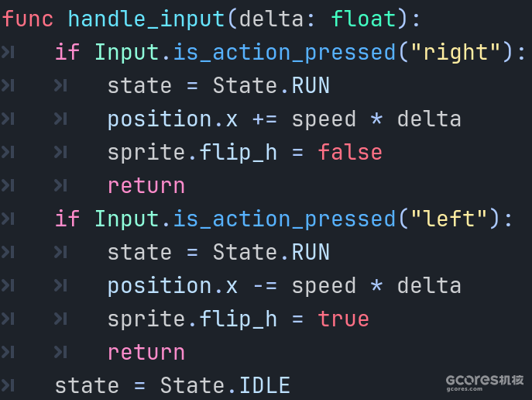The image size is (532, 400).
Task: Click State.IDLE on the last line
Action: pos(225,385)
